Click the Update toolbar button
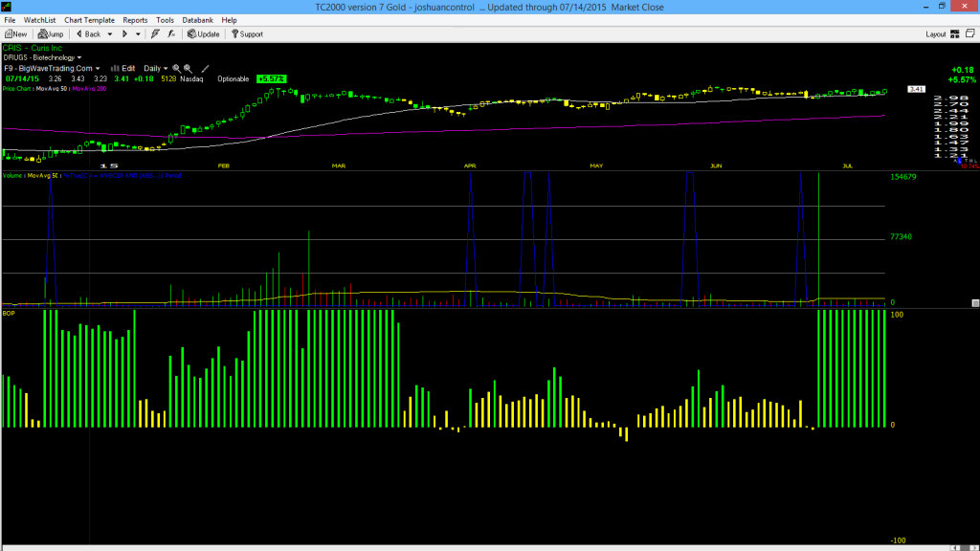Screen dimensions: 980x551 [x=204, y=34]
